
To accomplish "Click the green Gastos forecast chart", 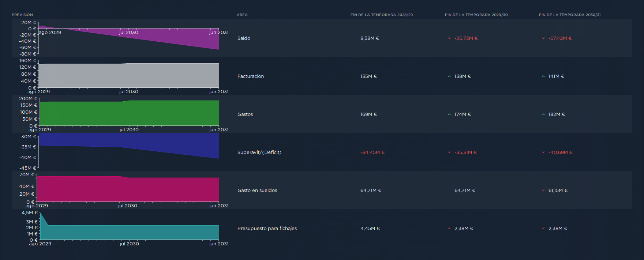I will coord(129,113).
